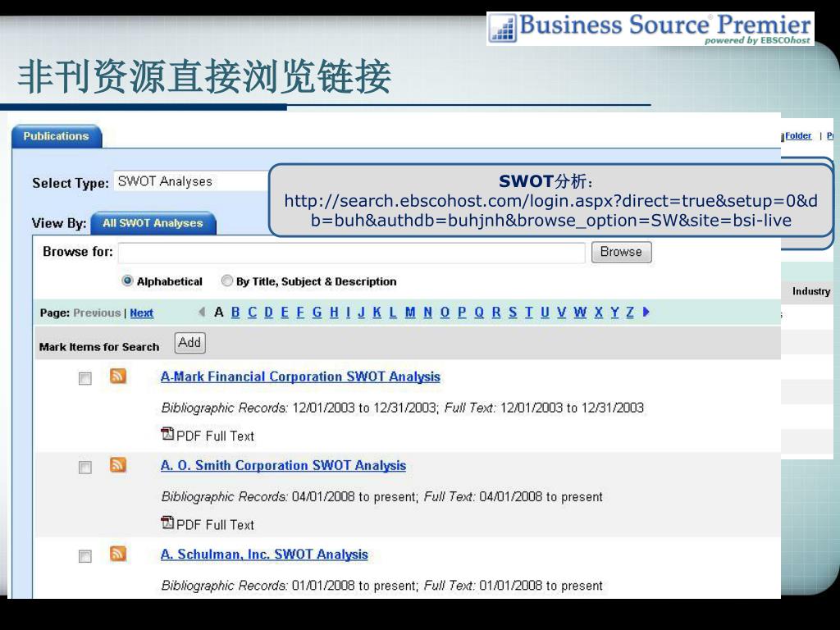This screenshot has width=840, height=630.
Task: Jump to letter Z in alphabet index
Action: (630, 313)
